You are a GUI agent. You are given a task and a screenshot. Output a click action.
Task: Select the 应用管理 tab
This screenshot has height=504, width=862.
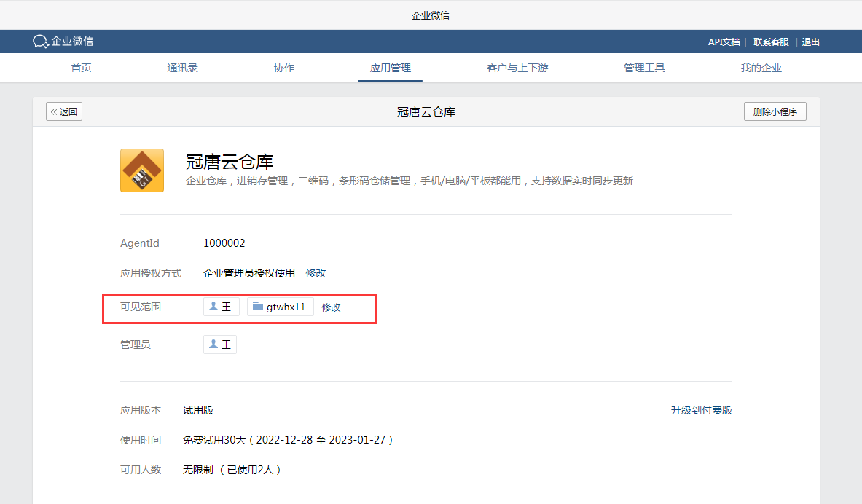click(x=391, y=68)
